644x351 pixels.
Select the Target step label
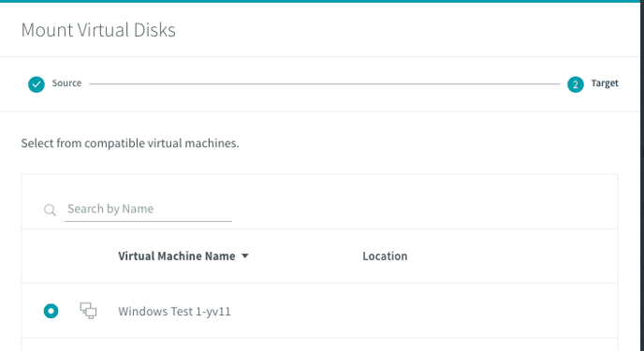pyautogui.click(x=605, y=83)
